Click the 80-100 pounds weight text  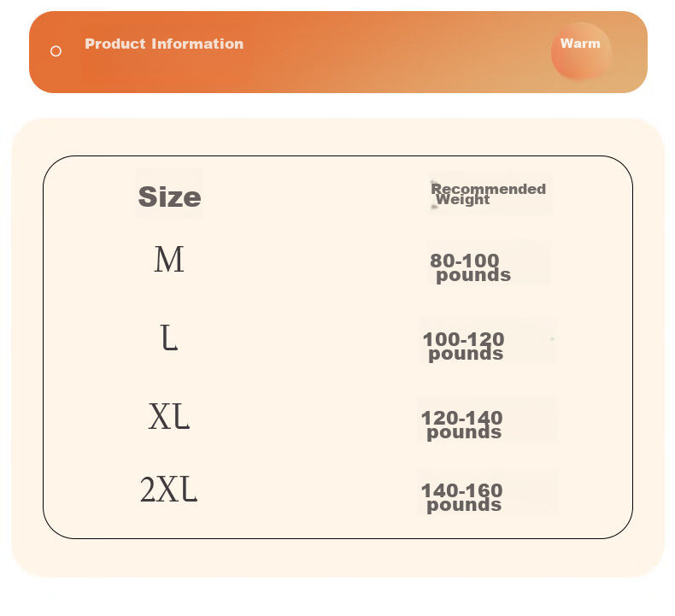(470, 267)
